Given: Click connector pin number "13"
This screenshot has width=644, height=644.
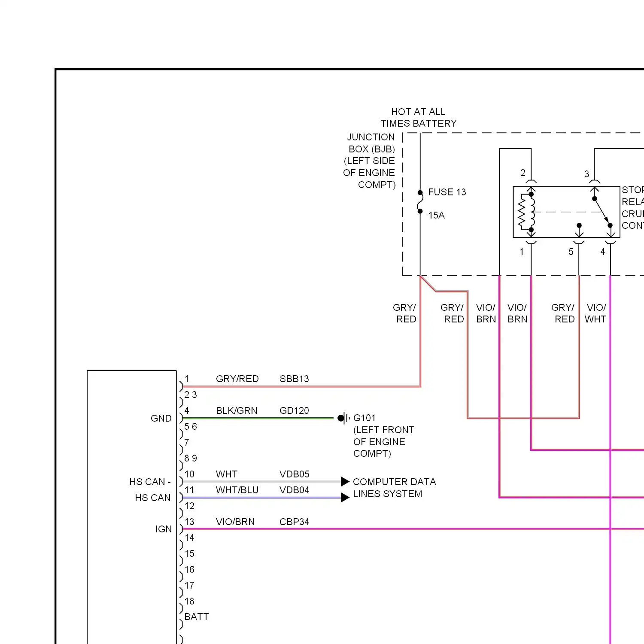Looking at the screenshot, I should (189, 522).
